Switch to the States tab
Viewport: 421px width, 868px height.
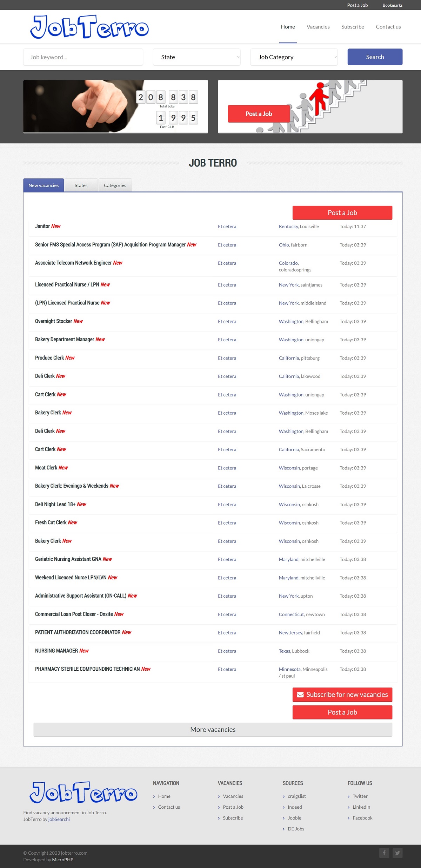(x=81, y=185)
